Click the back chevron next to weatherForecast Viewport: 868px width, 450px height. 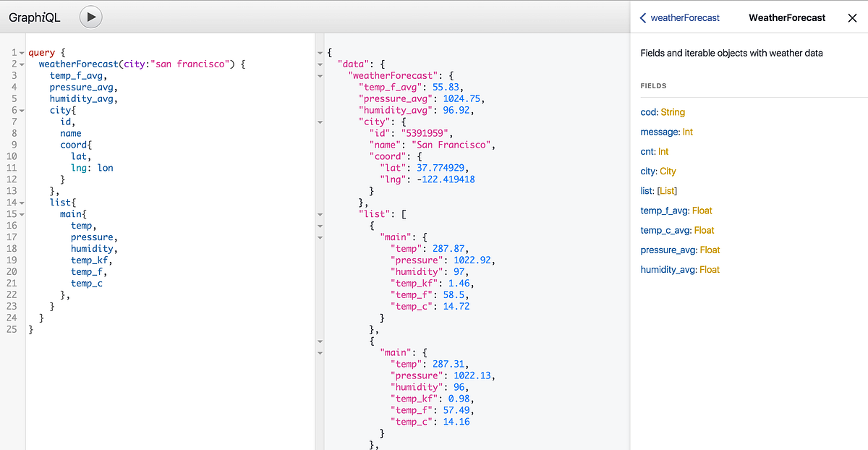[644, 17]
